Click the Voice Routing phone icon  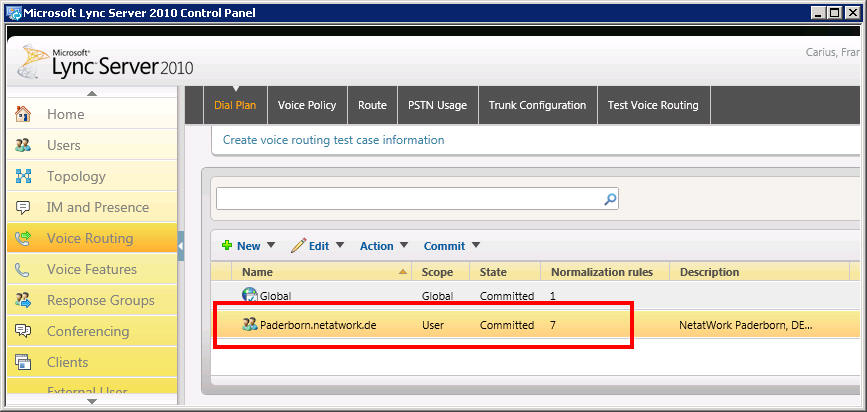coord(23,238)
